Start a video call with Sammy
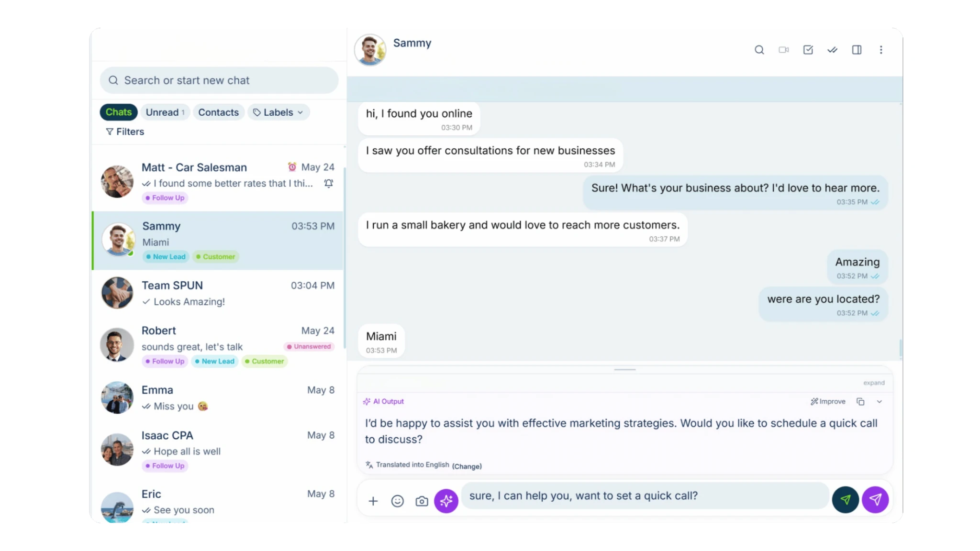Viewport: 980px width, 551px height. 783,50
